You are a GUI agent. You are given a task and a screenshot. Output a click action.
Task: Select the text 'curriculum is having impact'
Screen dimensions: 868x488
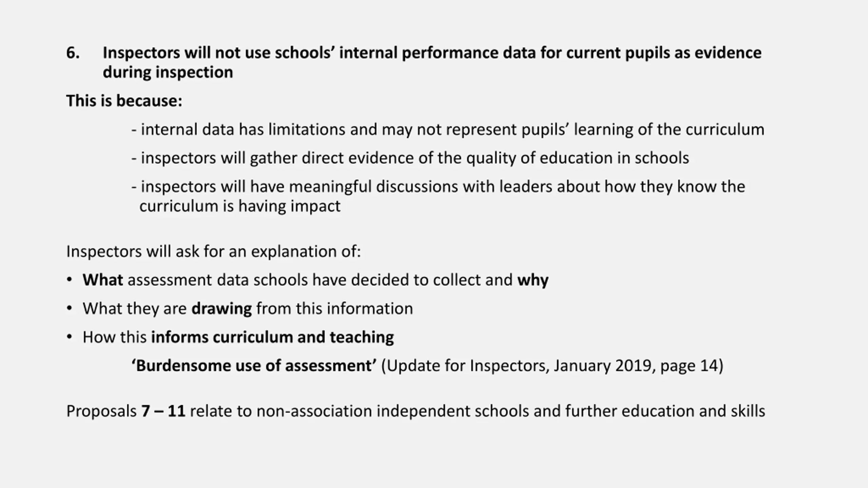pyautogui.click(x=240, y=206)
